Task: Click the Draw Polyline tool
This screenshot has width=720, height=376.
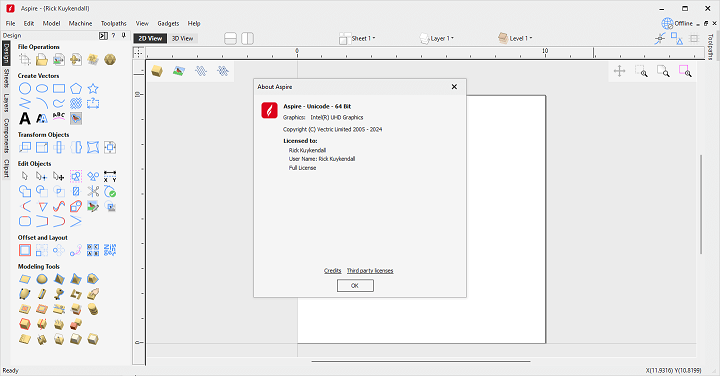Action: tap(25, 103)
